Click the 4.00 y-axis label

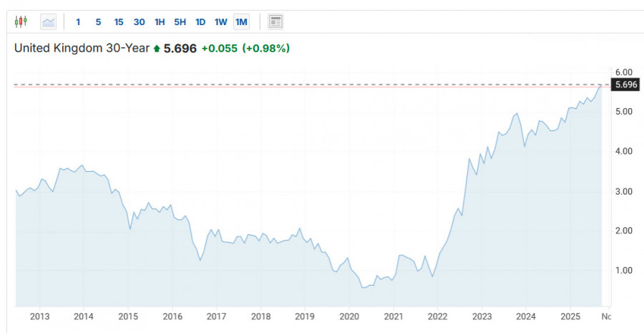point(624,151)
